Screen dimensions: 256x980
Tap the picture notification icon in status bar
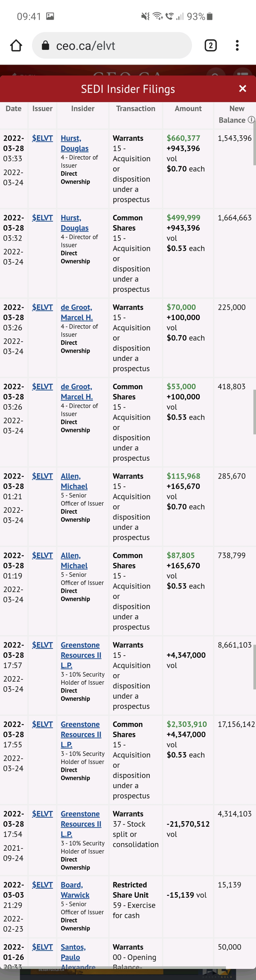[x=50, y=16]
